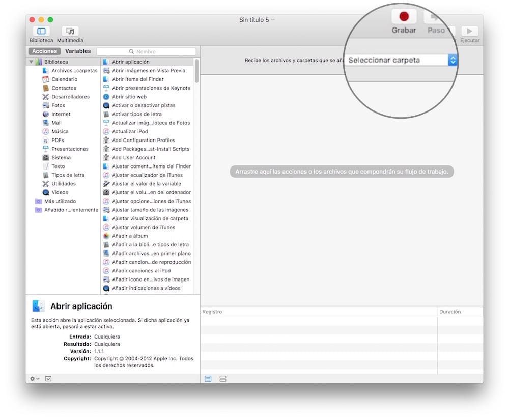Open the gear settings menu at bottom left

click(x=34, y=379)
